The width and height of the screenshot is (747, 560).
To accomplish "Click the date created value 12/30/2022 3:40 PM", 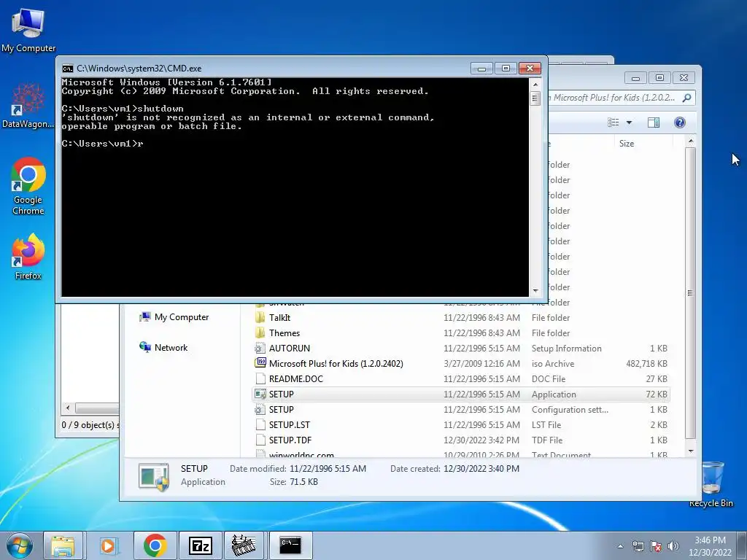I will [x=481, y=469].
